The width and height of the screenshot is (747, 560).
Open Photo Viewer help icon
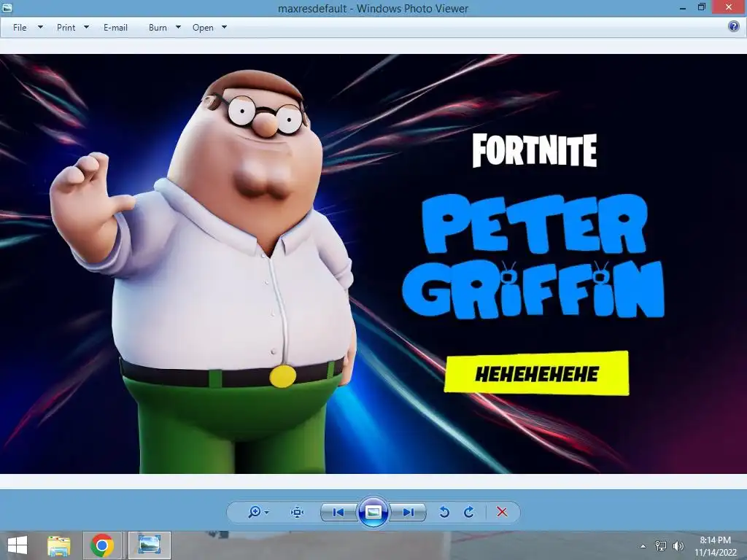pos(734,26)
